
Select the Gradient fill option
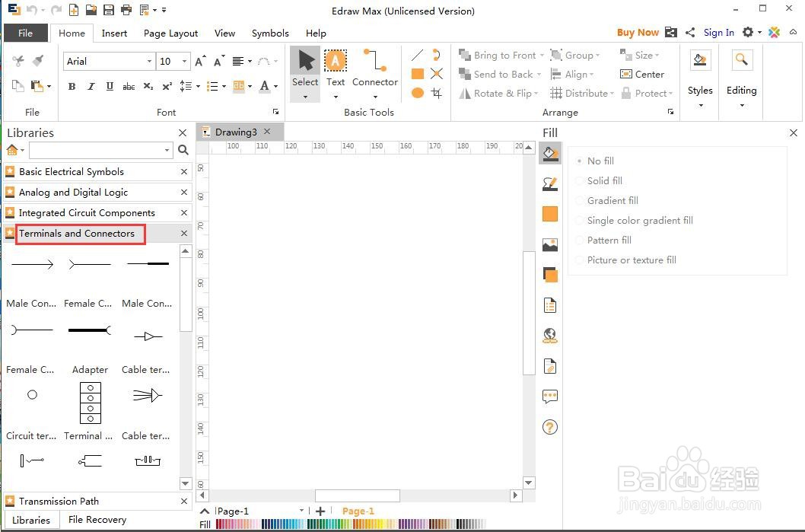(x=608, y=201)
